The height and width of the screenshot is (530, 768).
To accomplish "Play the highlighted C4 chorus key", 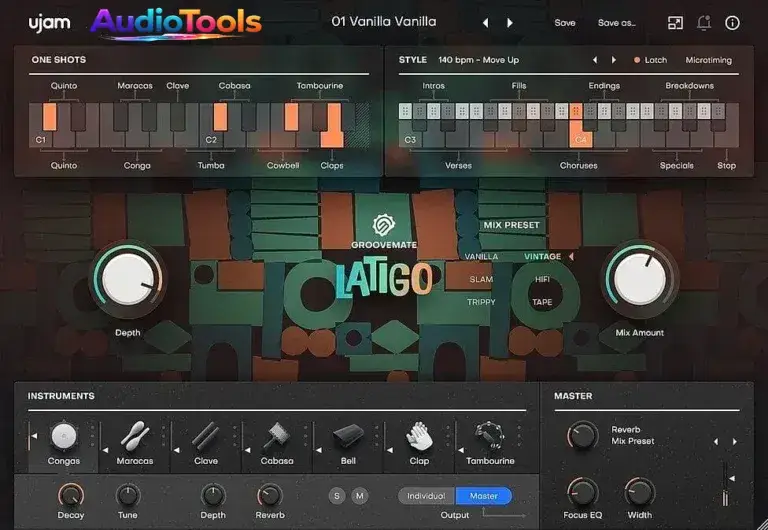I will pos(580,134).
